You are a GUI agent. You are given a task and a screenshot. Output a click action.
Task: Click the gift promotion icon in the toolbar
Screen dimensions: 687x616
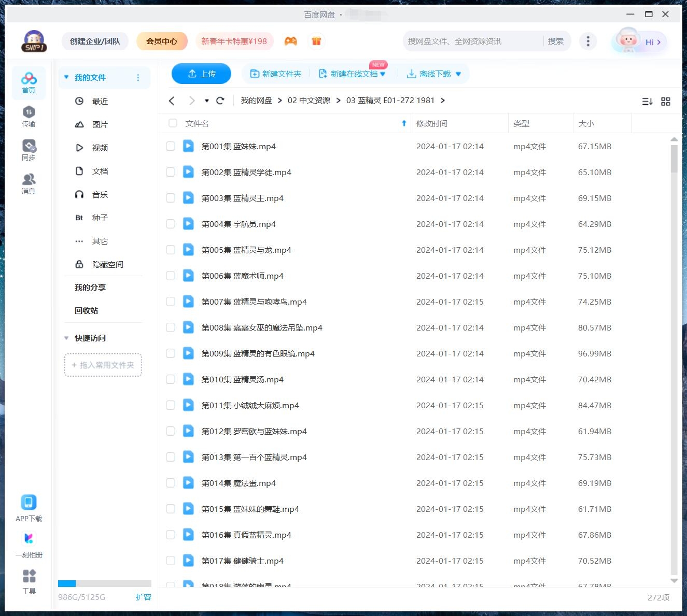[x=316, y=41]
